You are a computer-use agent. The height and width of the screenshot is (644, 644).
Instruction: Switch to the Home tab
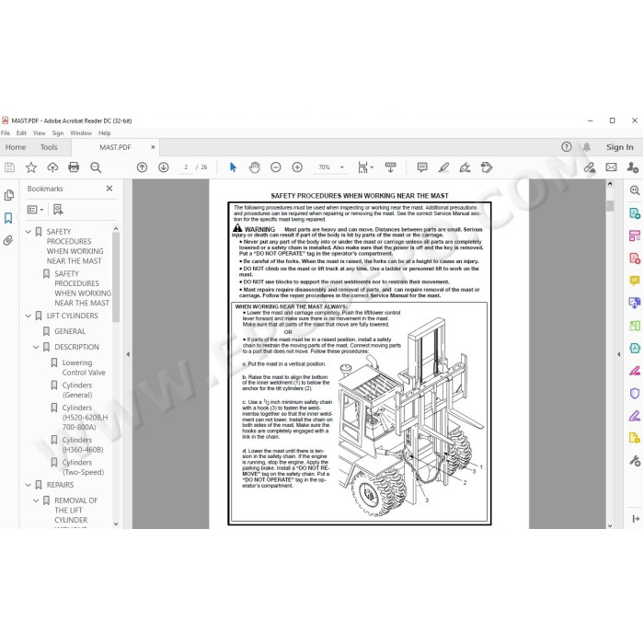coord(16,147)
